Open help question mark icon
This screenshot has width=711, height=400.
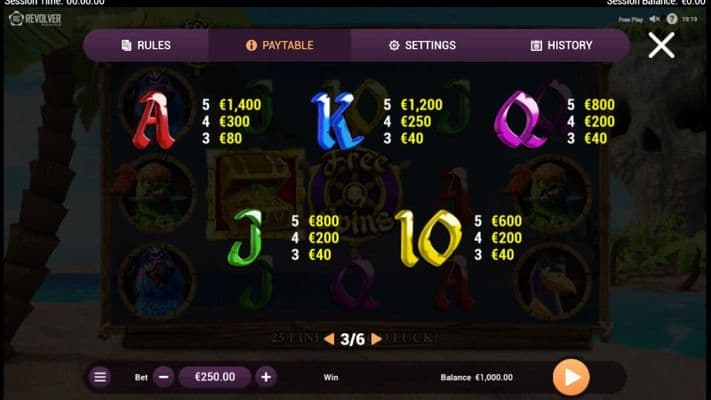(672, 19)
